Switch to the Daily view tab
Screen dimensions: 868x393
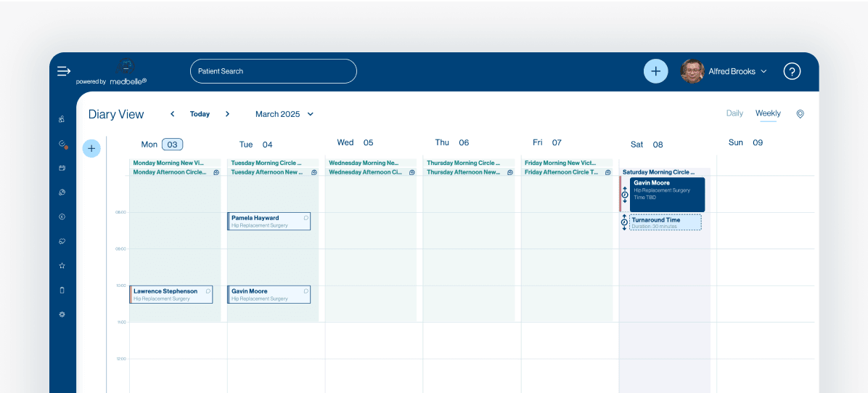(734, 113)
